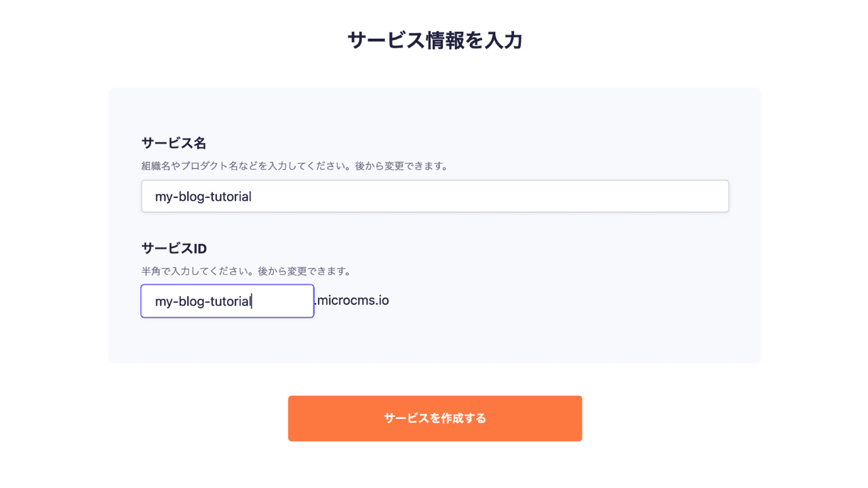Viewport: 868px width, 488px height.
Task: Click the サービス名 text input field
Action: [434, 197]
